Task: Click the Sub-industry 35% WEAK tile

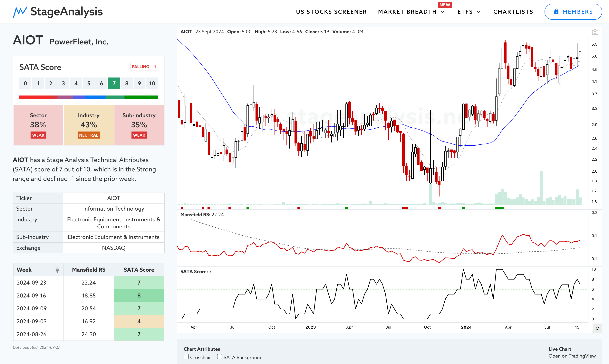Action: 139,125
